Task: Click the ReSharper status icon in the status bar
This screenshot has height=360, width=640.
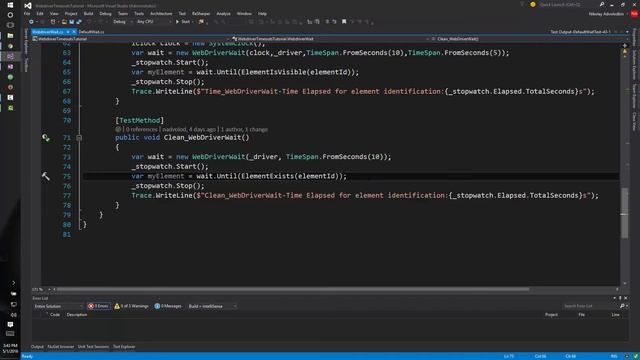Action: coord(635,356)
